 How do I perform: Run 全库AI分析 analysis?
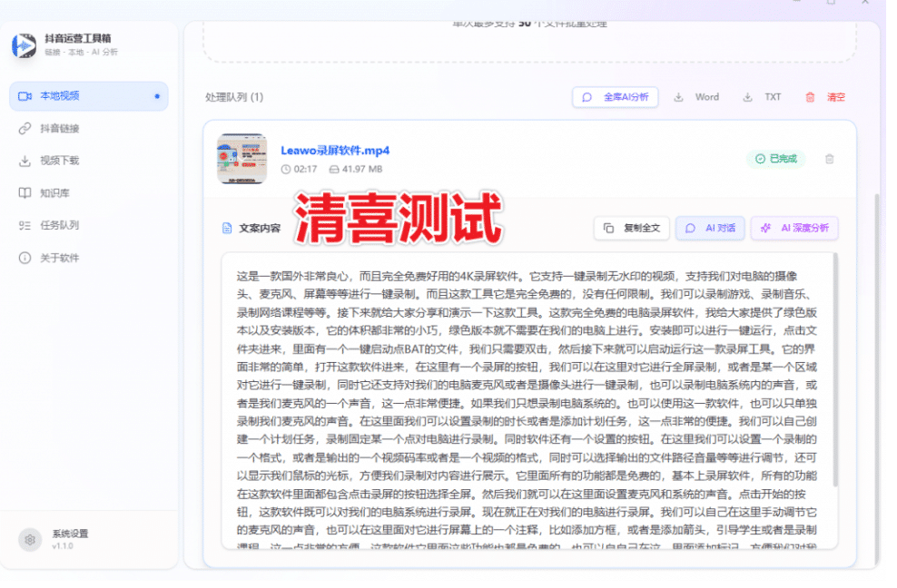click(615, 96)
